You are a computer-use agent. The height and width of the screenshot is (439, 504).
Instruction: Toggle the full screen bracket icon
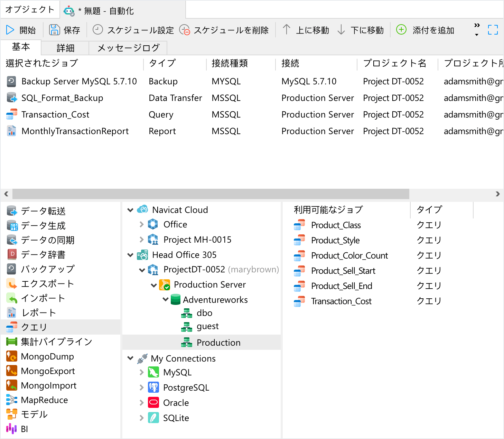click(x=493, y=30)
